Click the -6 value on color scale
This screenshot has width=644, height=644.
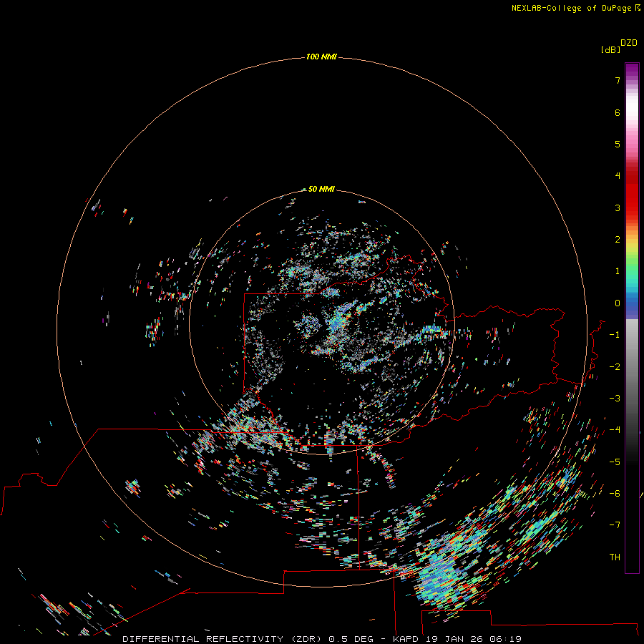tap(615, 494)
